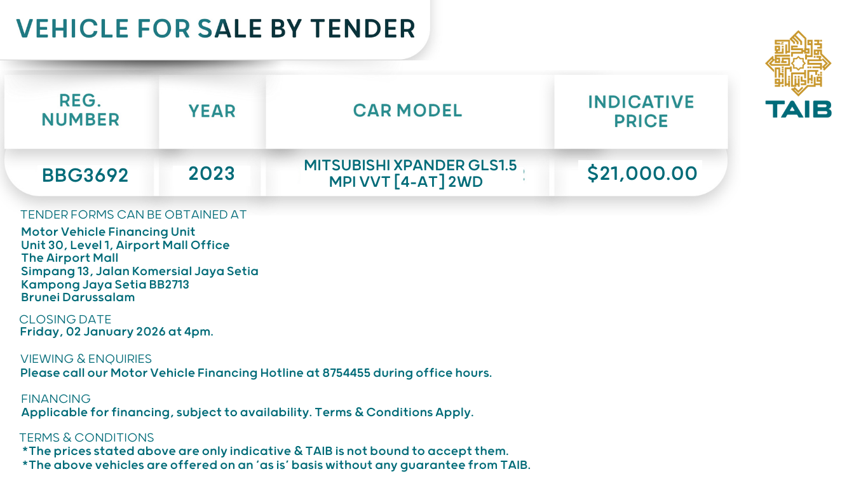Click the Kampong Jaya Setia BB2713 line

[x=105, y=285]
